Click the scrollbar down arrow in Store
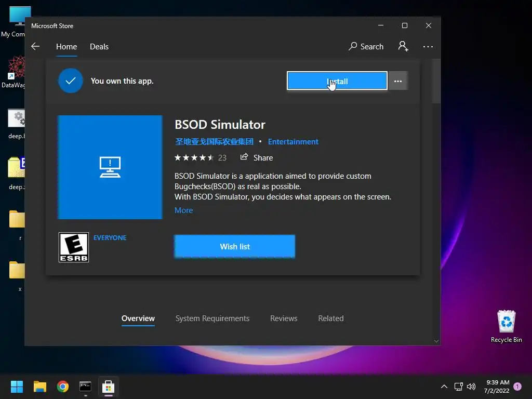The height and width of the screenshot is (399, 532). (436, 341)
